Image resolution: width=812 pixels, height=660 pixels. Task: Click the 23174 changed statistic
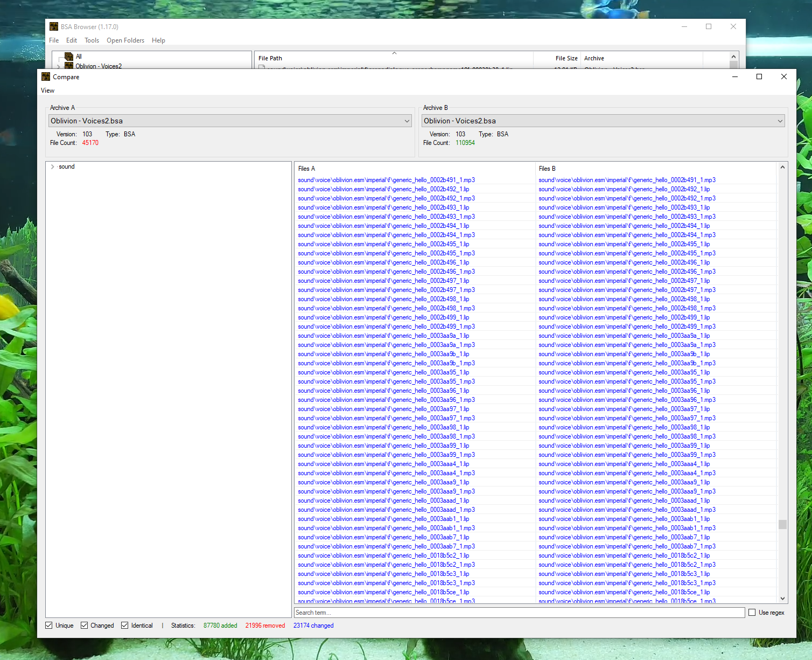pos(313,626)
